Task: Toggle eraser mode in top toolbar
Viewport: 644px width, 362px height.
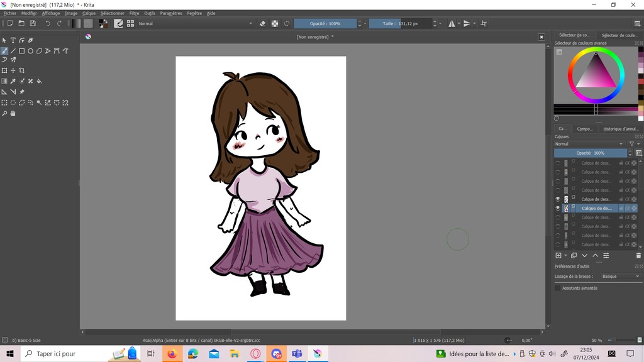Action: [x=263, y=23]
